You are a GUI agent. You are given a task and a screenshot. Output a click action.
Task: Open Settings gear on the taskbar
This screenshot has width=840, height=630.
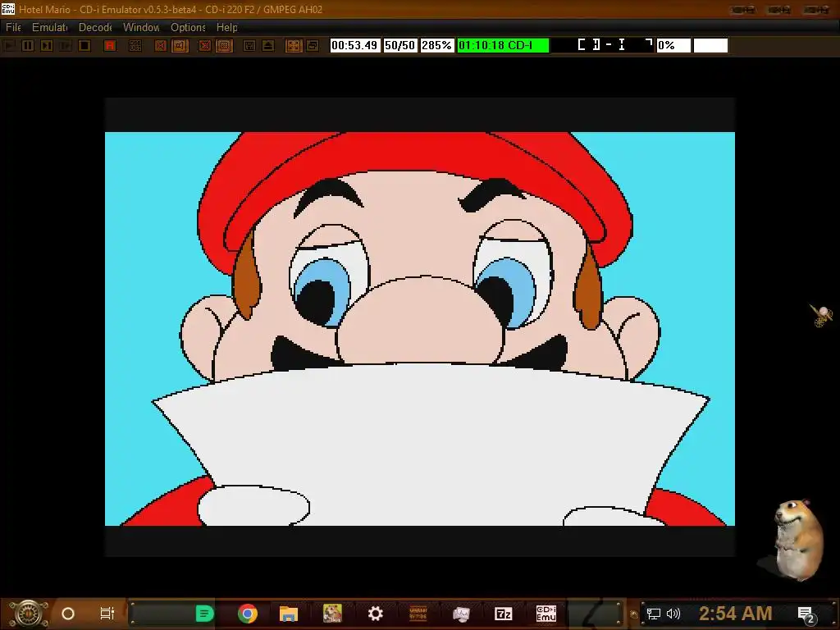376,614
